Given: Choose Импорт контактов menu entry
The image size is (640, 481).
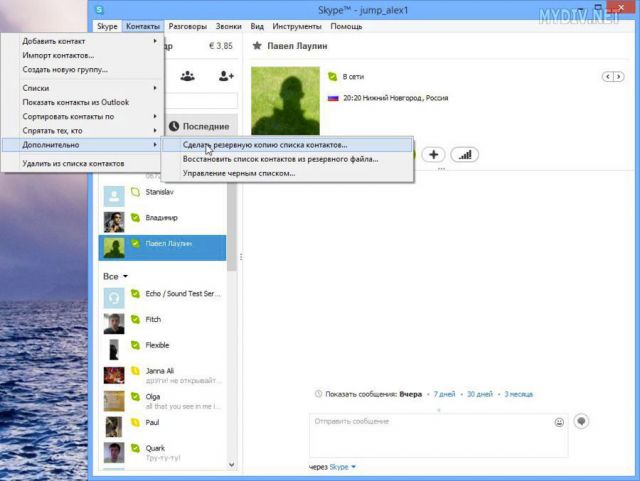Looking at the screenshot, I should (82, 55).
